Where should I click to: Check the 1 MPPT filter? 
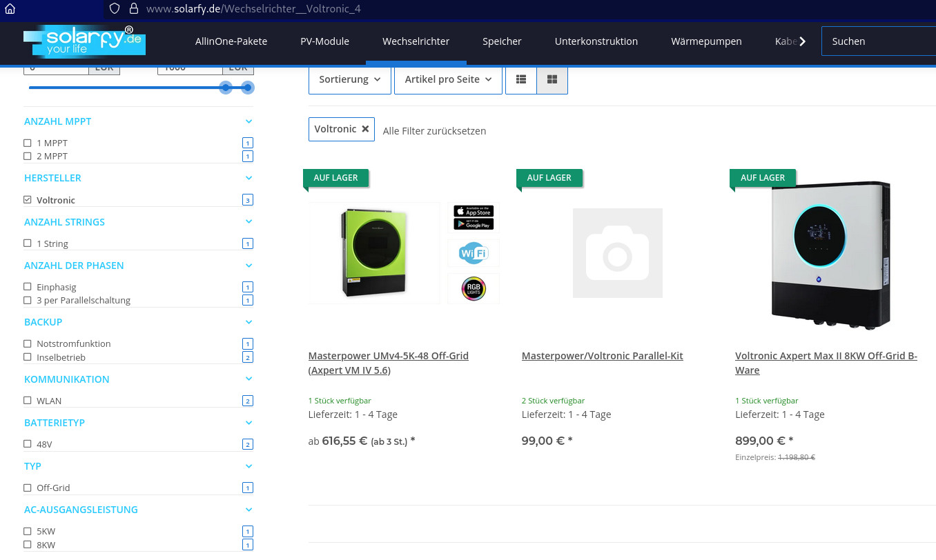click(28, 143)
